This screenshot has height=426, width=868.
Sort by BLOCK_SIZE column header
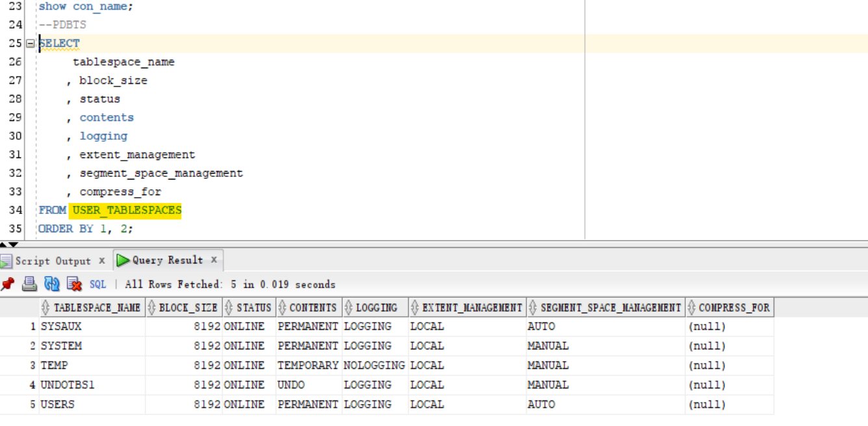point(184,308)
